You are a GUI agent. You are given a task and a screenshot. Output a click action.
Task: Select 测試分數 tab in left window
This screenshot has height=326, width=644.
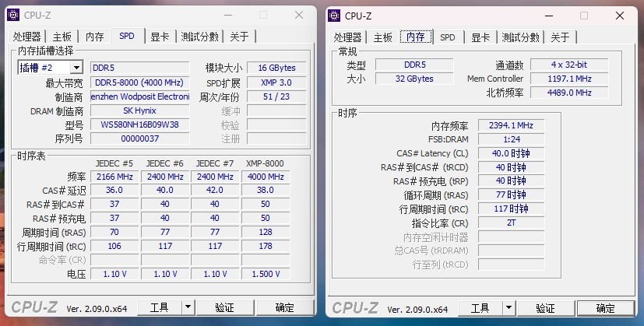(199, 37)
